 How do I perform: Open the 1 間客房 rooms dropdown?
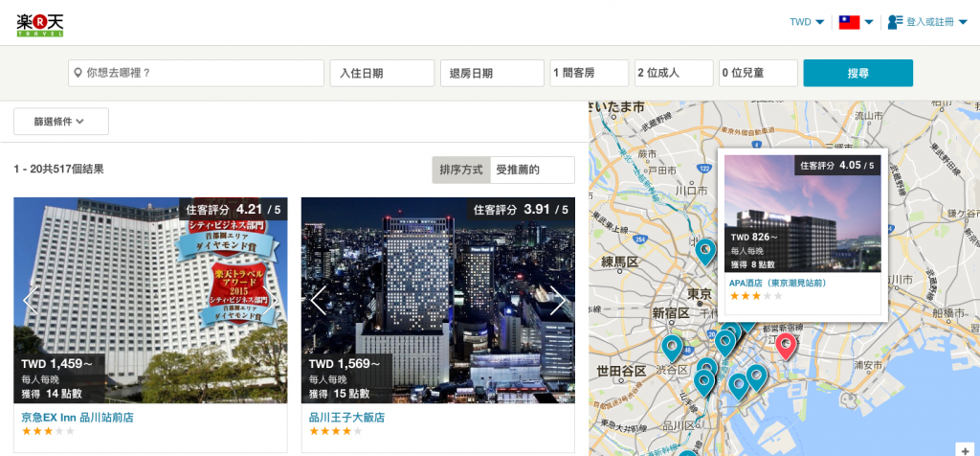coord(590,73)
